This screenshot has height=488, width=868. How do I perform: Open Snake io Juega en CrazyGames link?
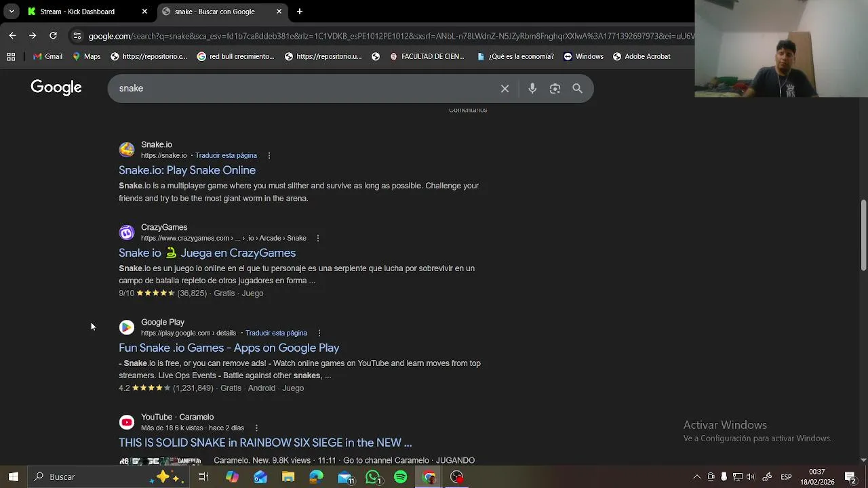207,253
